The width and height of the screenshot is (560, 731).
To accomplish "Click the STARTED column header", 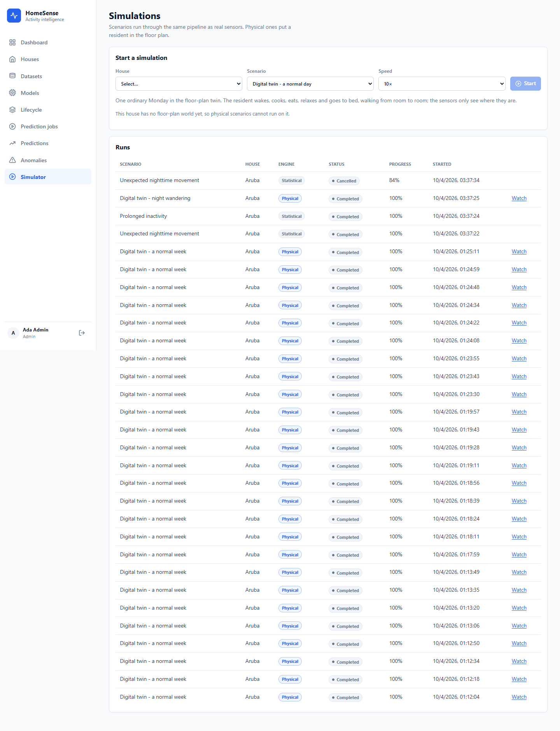I will point(442,164).
